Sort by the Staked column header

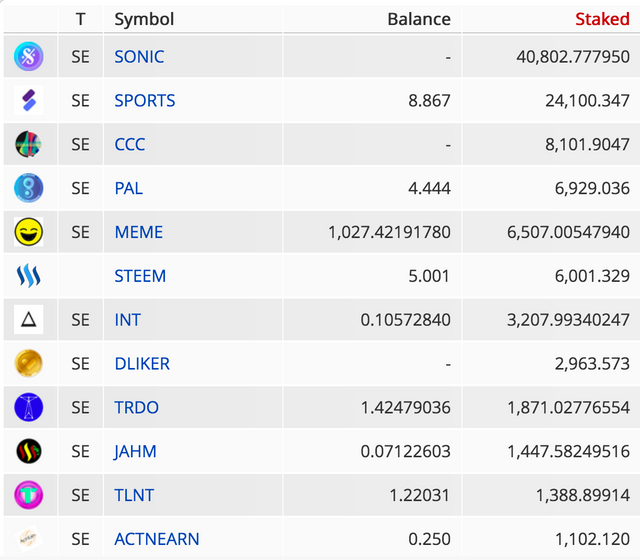tap(602, 19)
